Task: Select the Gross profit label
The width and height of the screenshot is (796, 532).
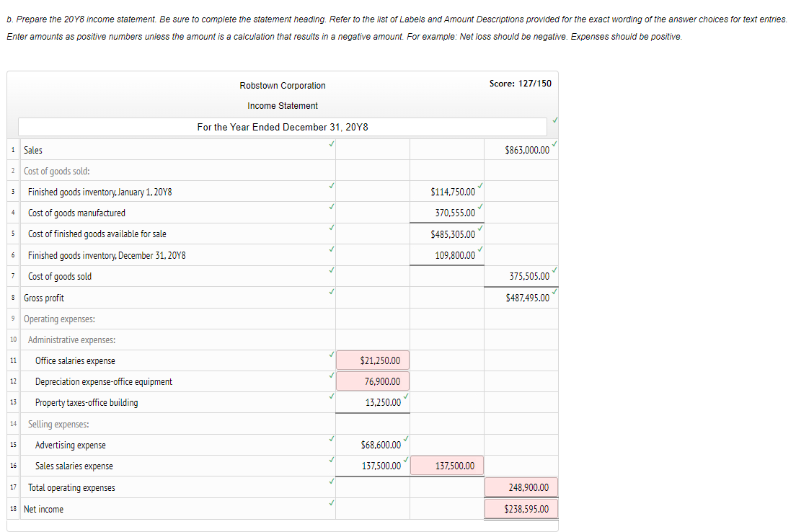Action: pyautogui.click(x=44, y=298)
